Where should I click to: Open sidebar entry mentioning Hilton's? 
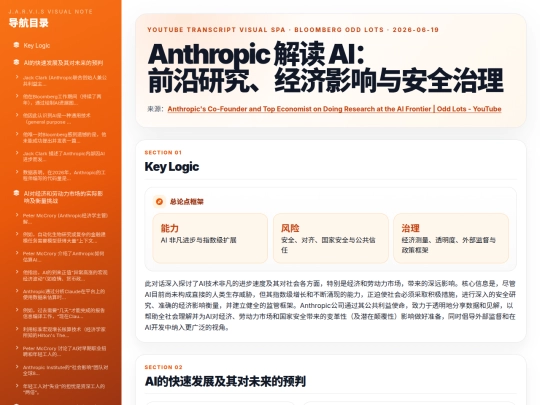[64, 332]
